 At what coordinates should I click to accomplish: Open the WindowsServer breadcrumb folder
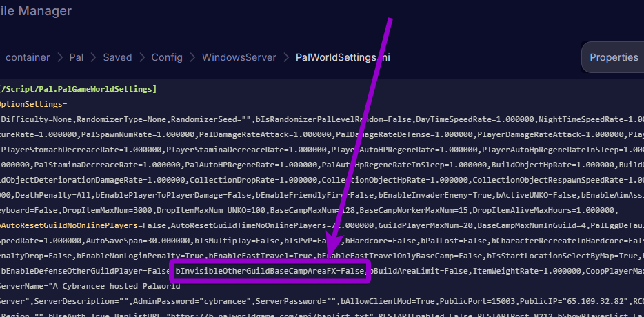coord(239,57)
